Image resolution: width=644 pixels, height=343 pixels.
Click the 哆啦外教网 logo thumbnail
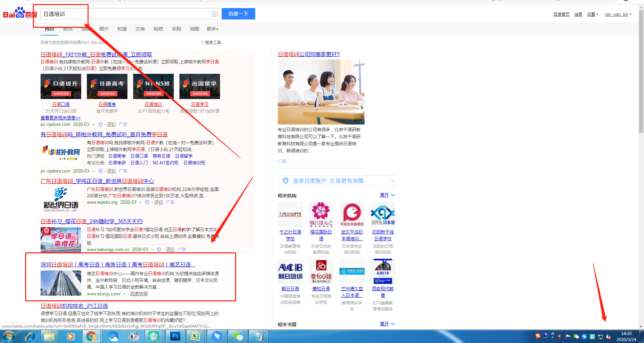pyautogui.click(x=61, y=153)
